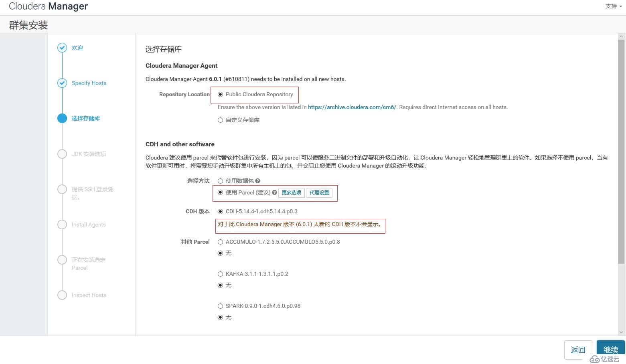Click the 返回 button

[x=578, y=350]
